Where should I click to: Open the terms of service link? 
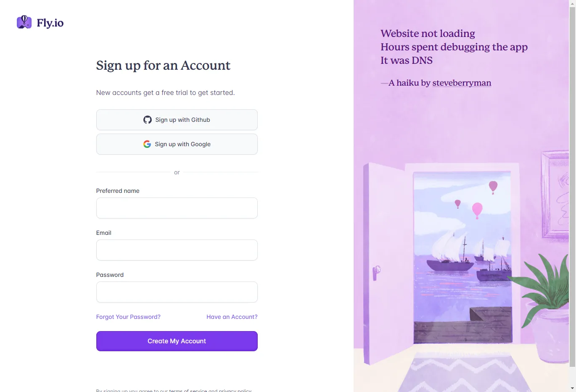[x=188, y=390]
